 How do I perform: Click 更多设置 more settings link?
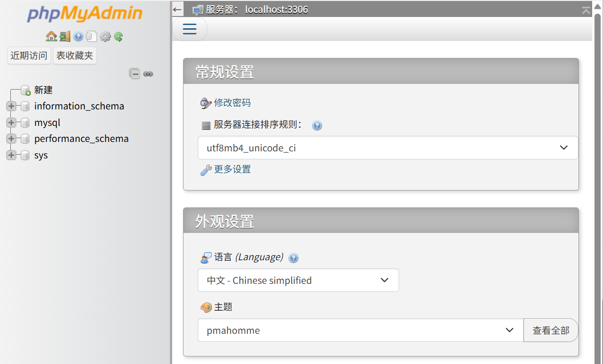(x=232, y=169)
